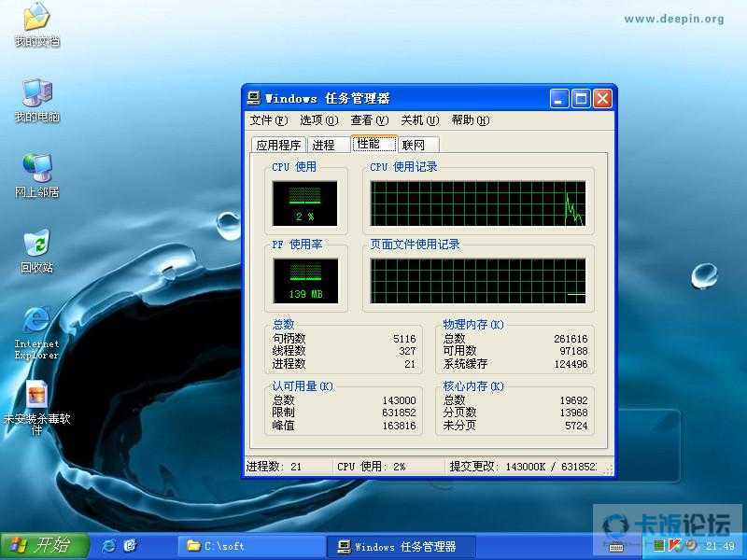Select the 我的电脑 desktop icon
Image resolution: width=747 pixels, height=560 pixels.
point(36,100)
